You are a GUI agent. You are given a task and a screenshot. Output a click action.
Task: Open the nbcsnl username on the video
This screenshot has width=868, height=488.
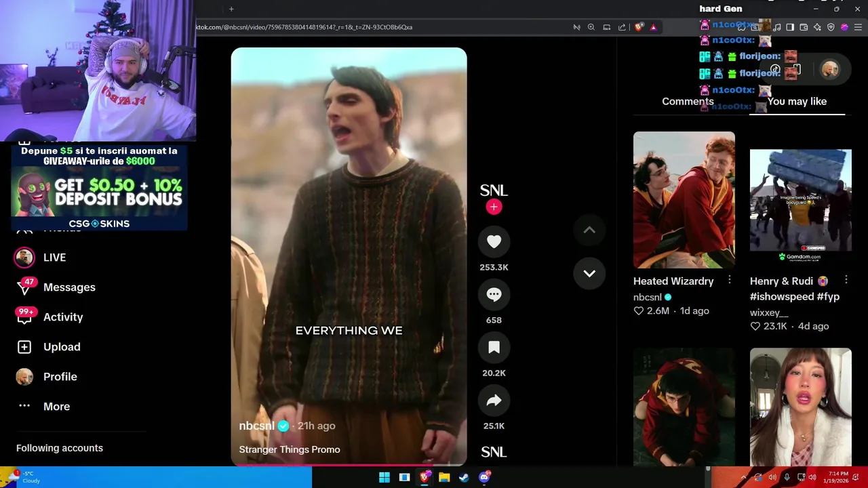coord(256,426)
